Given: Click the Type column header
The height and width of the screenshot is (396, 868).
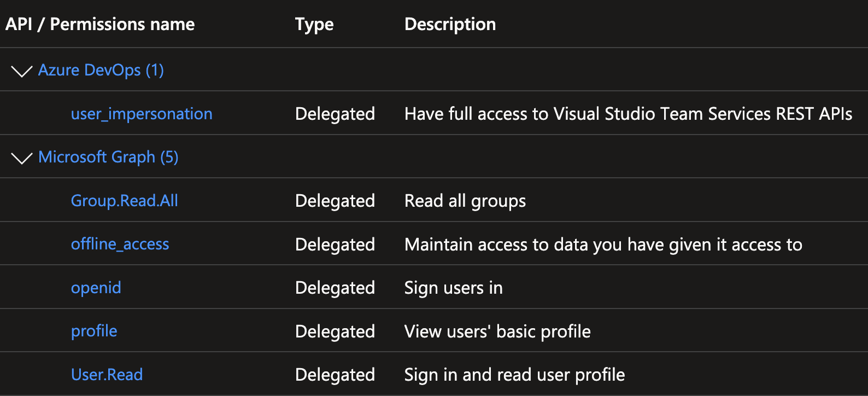Looking at the screenshot, I should tap(314, 24).
